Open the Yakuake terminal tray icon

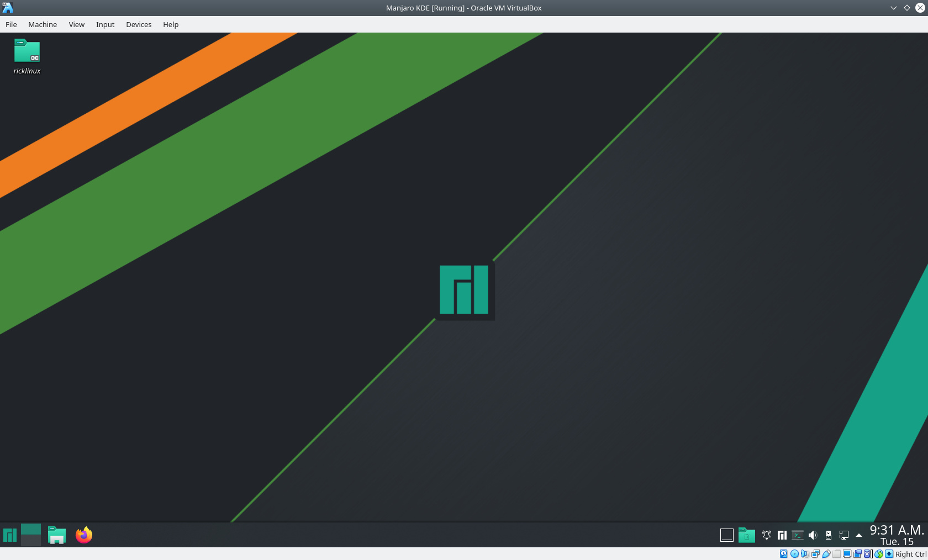click(798, 535)
